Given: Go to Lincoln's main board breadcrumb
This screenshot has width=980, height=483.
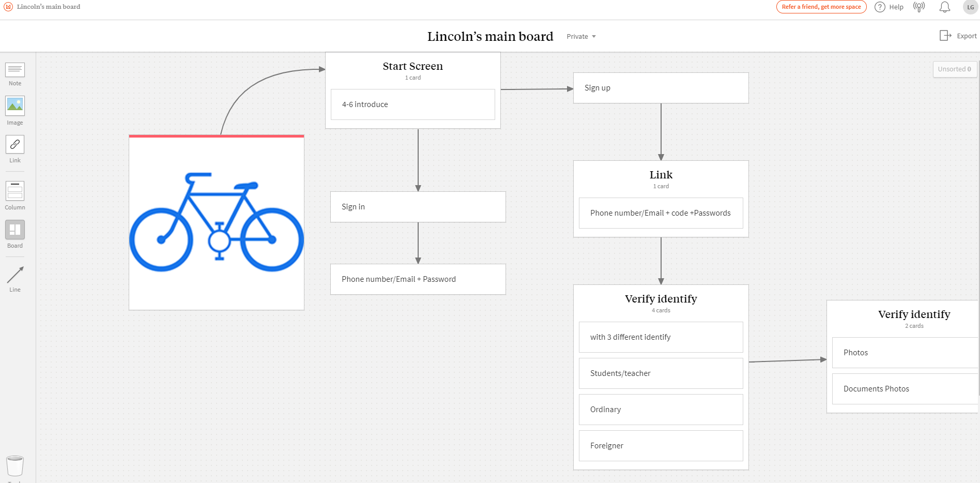Looking at the screenshot, I should click(x=48, y=7).
